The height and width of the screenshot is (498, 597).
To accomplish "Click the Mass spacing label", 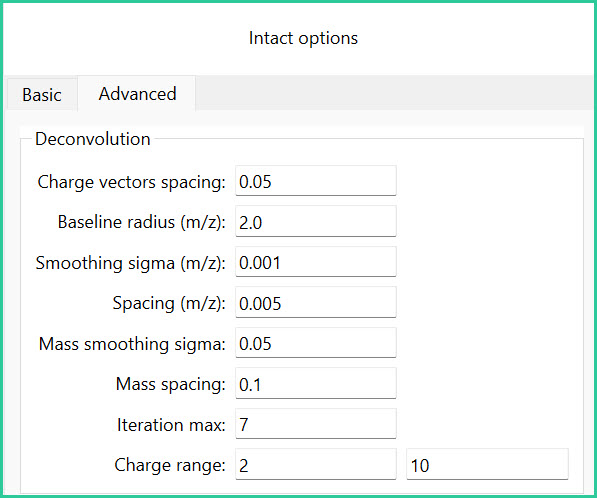I will point(171,384).
